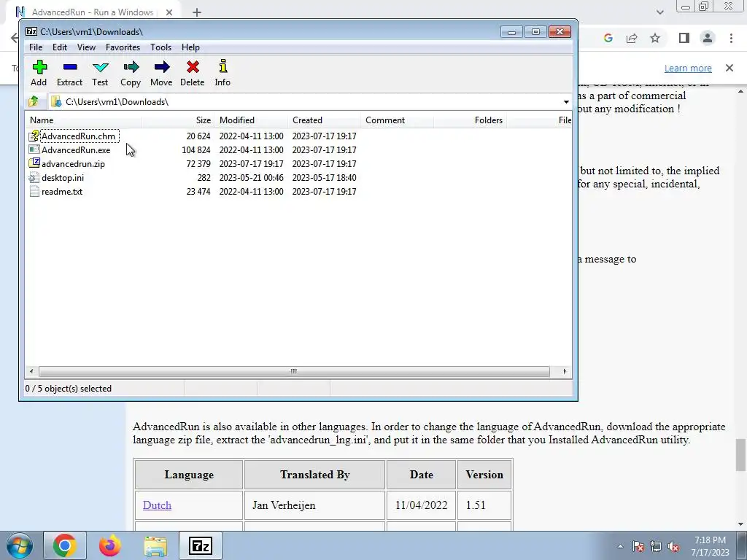Click the Copy toolbar icon
This screenshot has height=560, width=747.
point(131,67)
